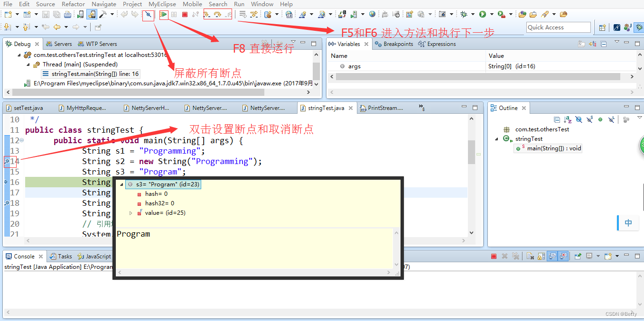The image size is (644, 321).
Task: Toggle Hide Fields in Outline toolbar
Action: point(579,120)
